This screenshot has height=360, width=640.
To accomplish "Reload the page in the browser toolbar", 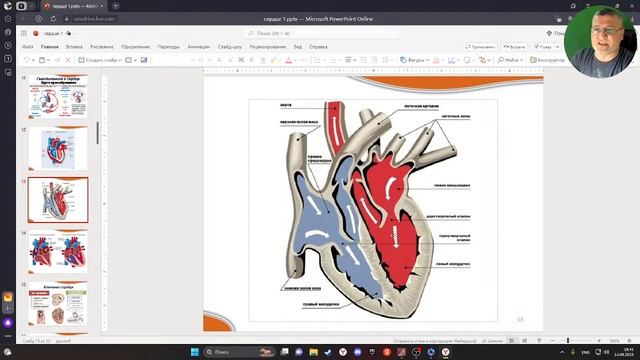I will coord(53,19).
